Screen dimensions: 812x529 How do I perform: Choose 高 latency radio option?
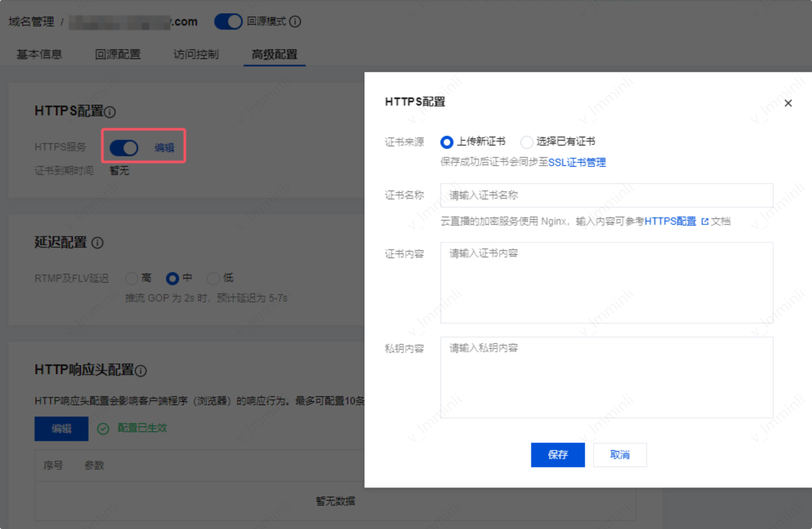point(131,279)
